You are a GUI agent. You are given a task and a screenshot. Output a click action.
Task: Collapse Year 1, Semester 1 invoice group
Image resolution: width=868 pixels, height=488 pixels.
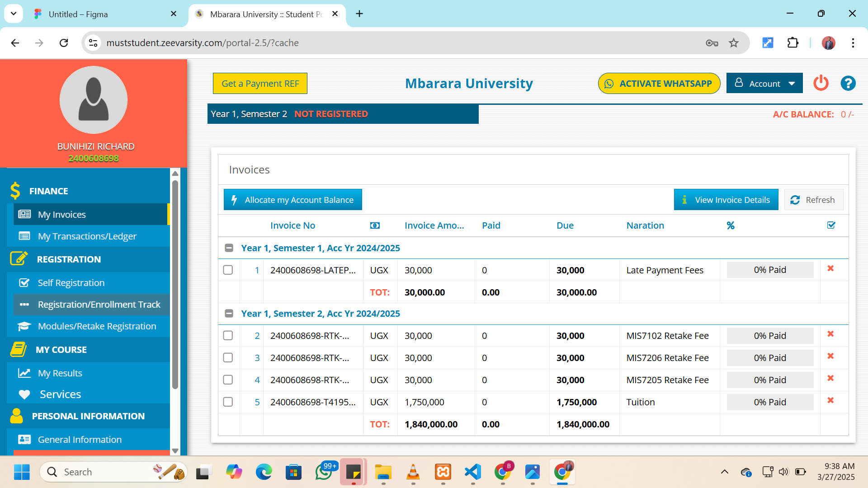pos(229,248)
